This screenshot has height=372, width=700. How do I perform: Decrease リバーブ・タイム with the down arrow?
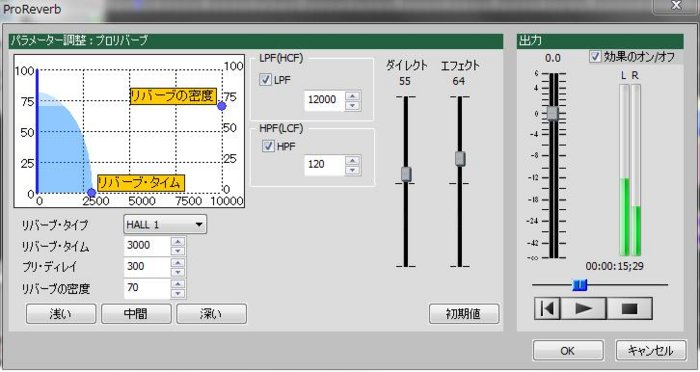point(178,251)
